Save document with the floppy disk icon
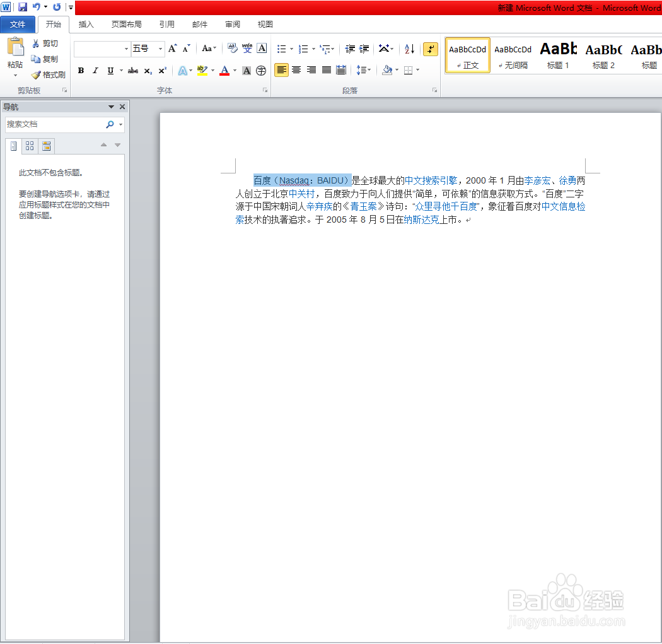 click(x=22, y=7)
